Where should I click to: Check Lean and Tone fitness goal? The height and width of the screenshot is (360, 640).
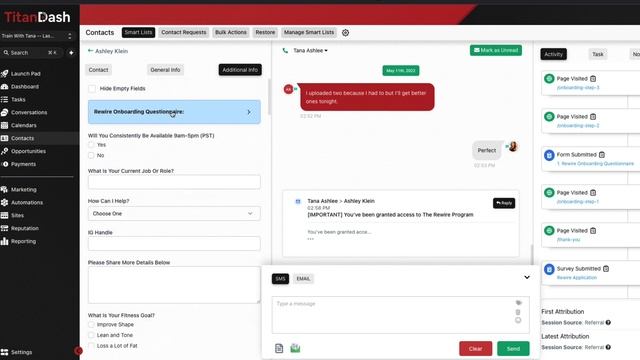91,335
